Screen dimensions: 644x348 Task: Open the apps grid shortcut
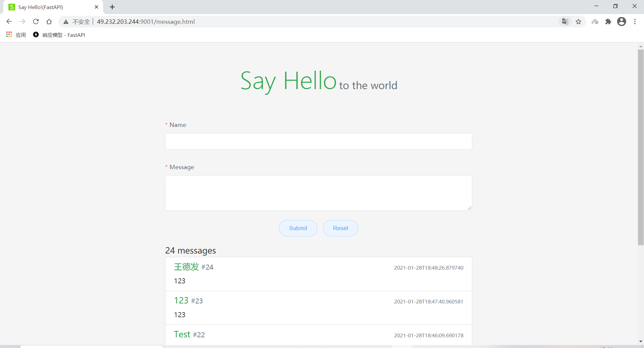click(16, 35)
